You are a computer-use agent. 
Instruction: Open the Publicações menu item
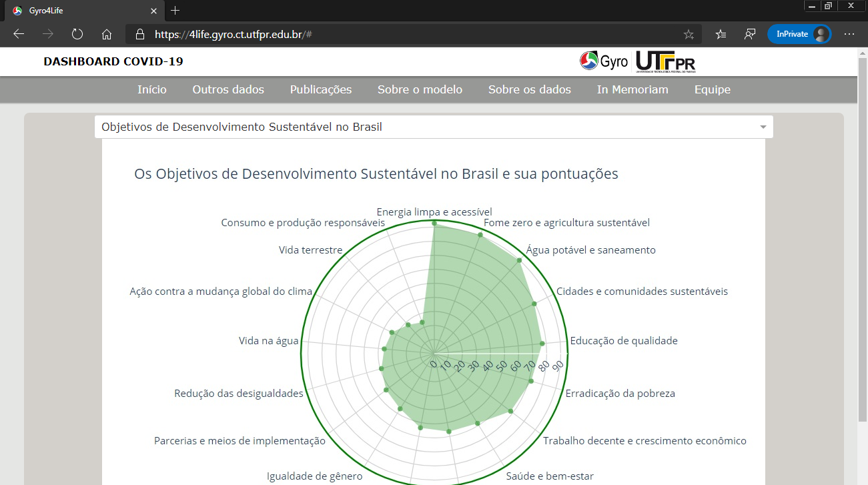[x=321, y=89]
